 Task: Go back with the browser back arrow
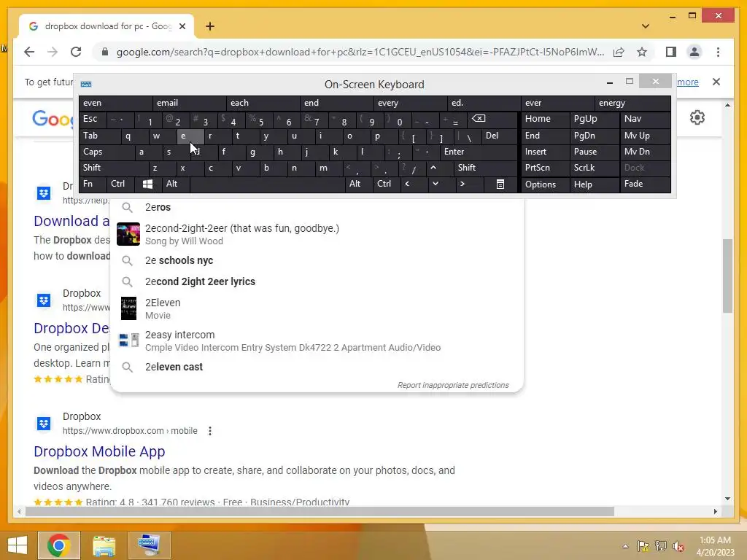point(29,52)
